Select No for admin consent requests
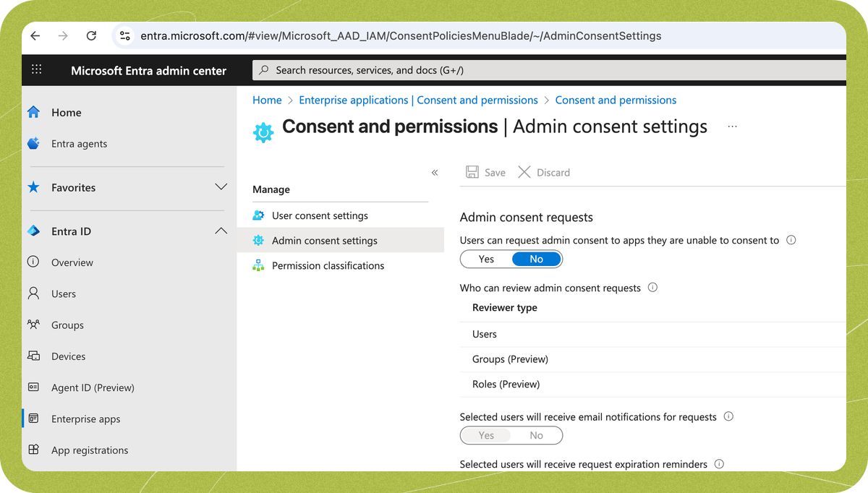Viewport: 868px width, 493px height. 536,259
